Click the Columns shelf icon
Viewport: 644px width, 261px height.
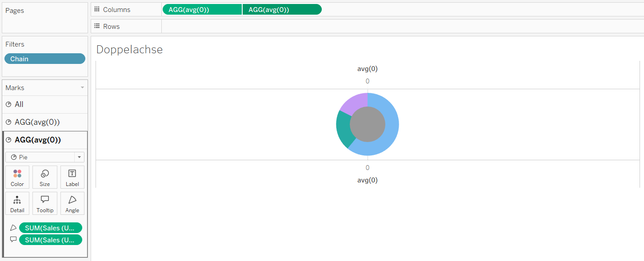pos(97,9)
